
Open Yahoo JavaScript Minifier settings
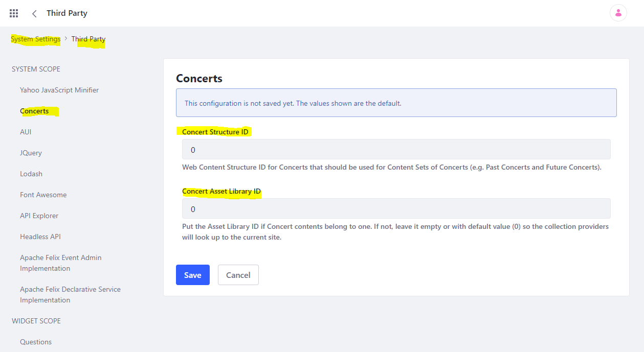pyautogui.click(x=59, y=90)
